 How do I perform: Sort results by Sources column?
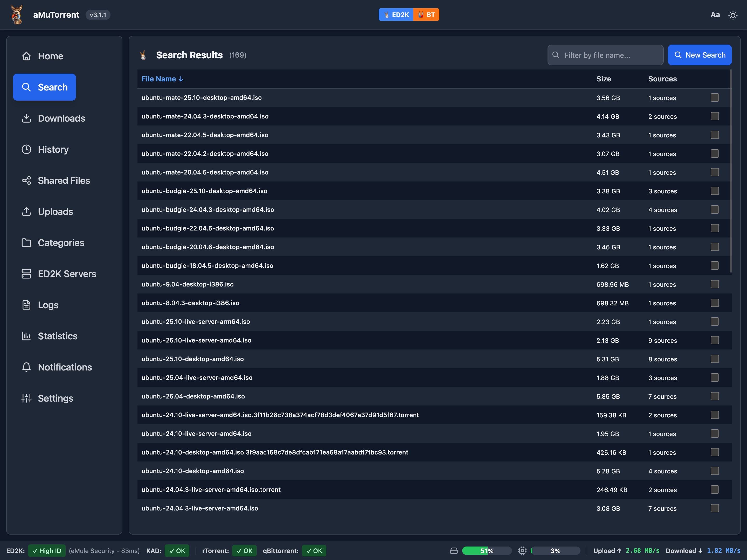point(662,79)
